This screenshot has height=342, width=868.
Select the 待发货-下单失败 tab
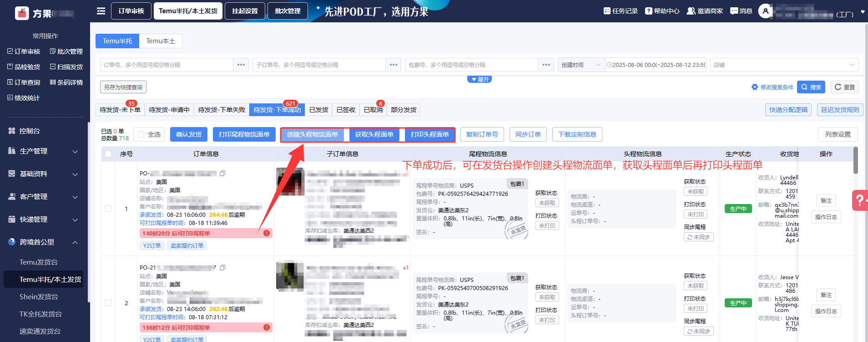[x=222, y=110]
